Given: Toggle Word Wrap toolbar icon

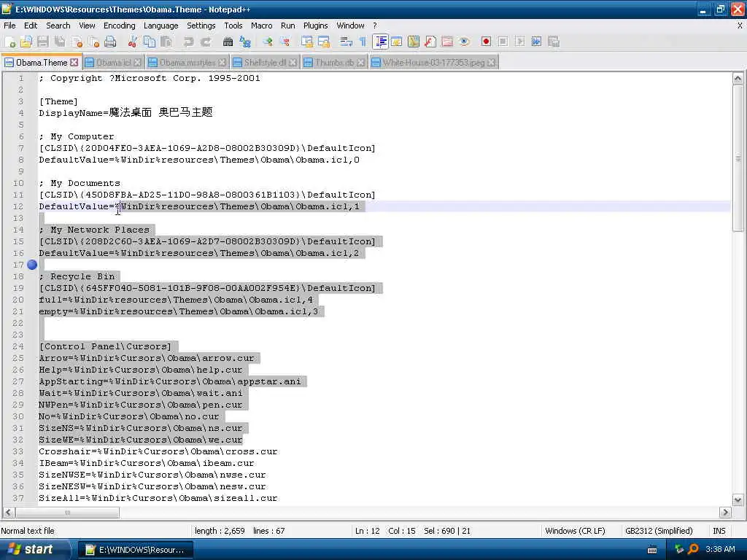Looking at the screenshot, I should (346, 42).
